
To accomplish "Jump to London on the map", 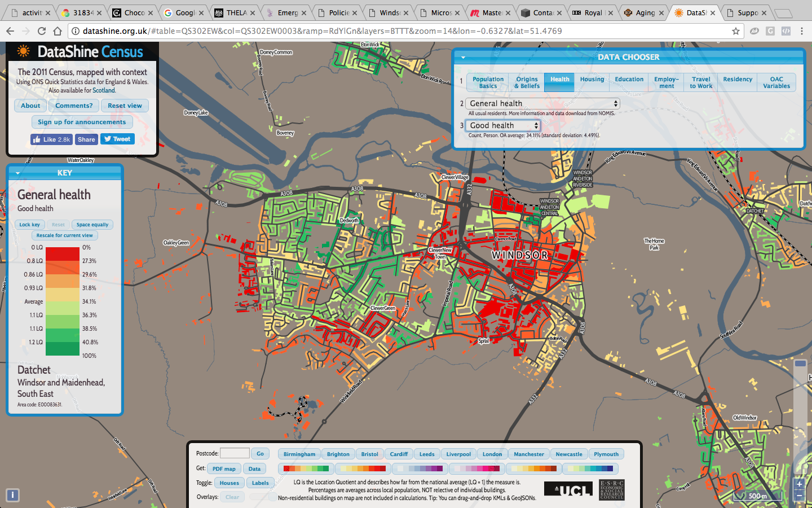I will pyautogui.click(x=492, y=454).
